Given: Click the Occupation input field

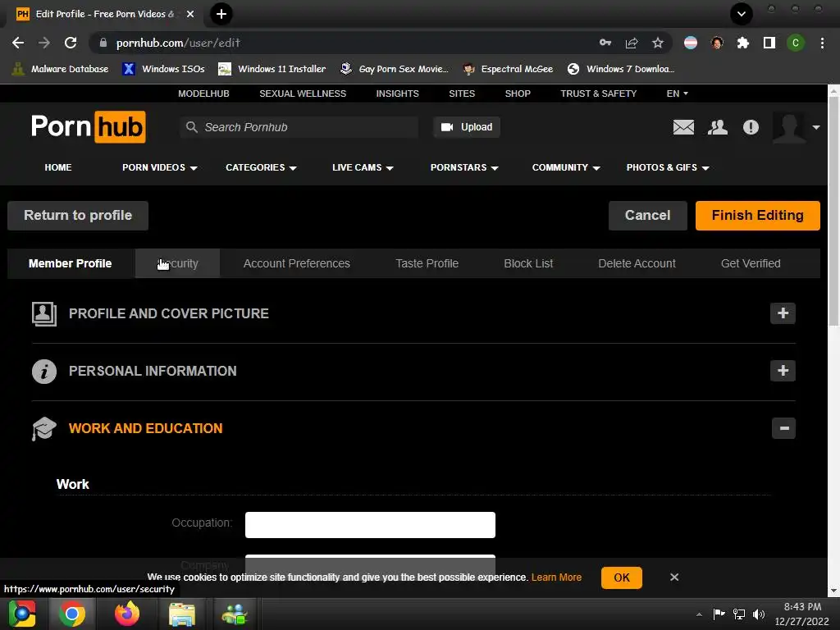Looking at the screenshot, I should point(370,525).
